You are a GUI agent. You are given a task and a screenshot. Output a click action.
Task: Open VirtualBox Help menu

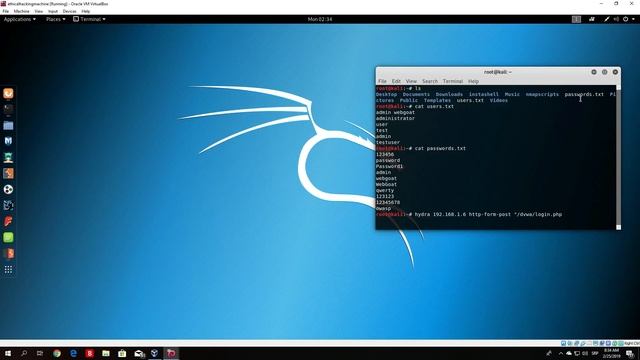pyautogui.click(x=86, y=11)
